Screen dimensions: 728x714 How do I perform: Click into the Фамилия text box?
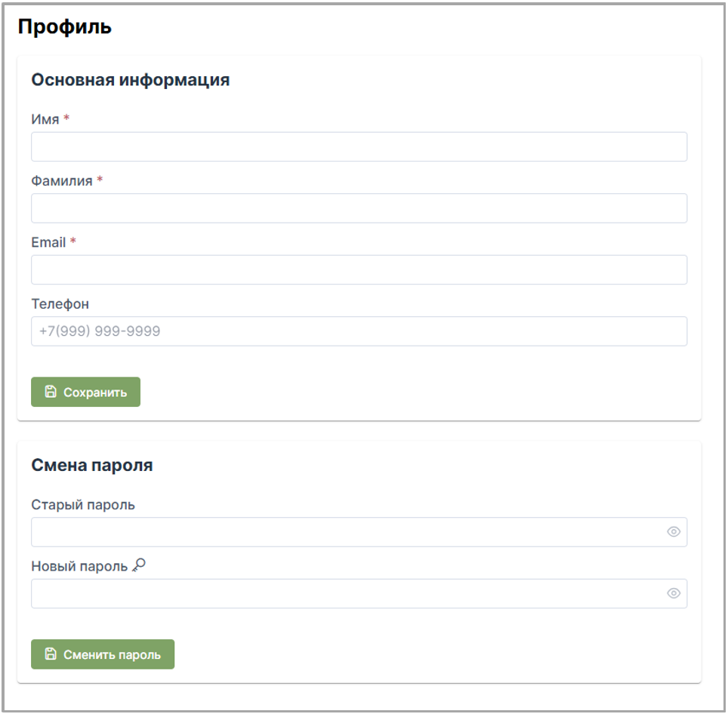(359, 208)
